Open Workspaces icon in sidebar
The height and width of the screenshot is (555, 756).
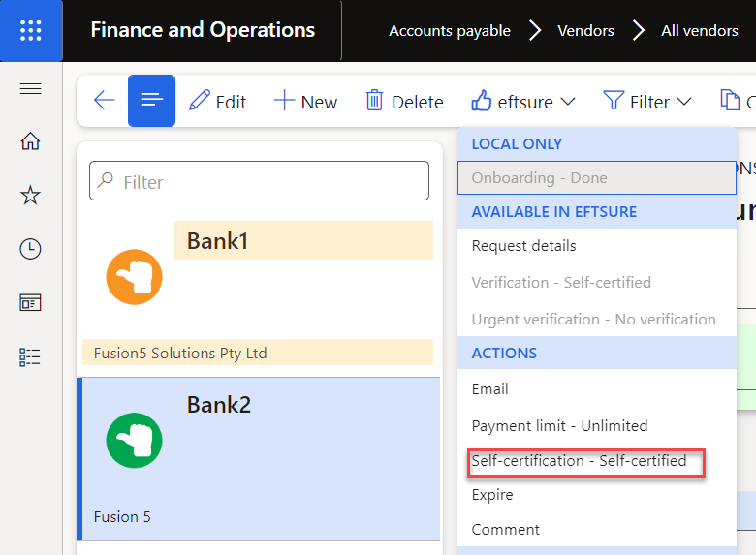[x=30, y=302]
